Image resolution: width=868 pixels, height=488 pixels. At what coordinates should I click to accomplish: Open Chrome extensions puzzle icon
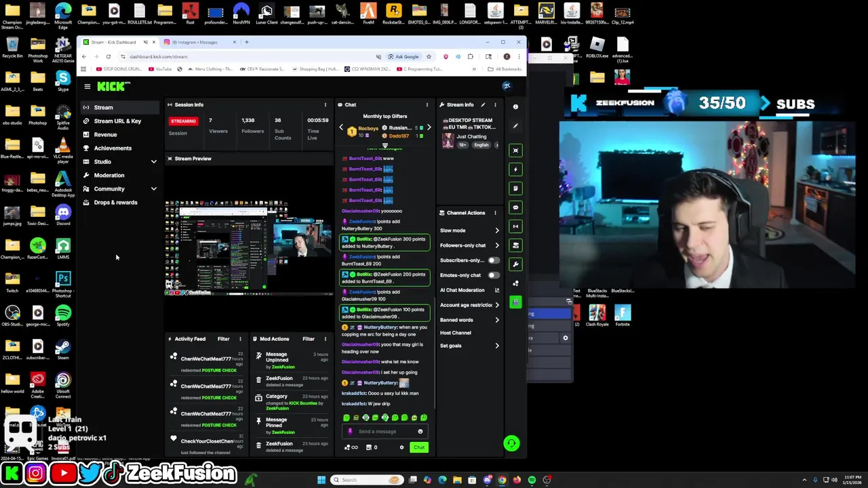[471, 56]
